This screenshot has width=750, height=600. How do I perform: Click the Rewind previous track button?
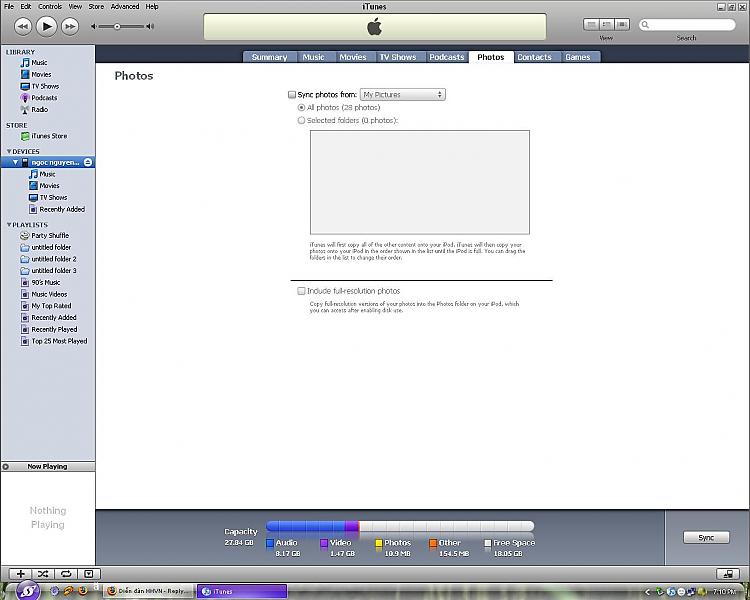(23, 26)
